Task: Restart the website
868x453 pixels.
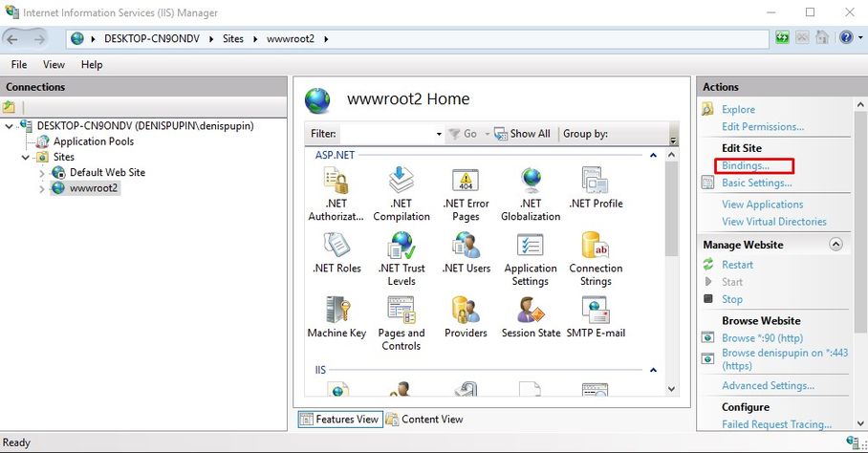Action: click(737, 265)
